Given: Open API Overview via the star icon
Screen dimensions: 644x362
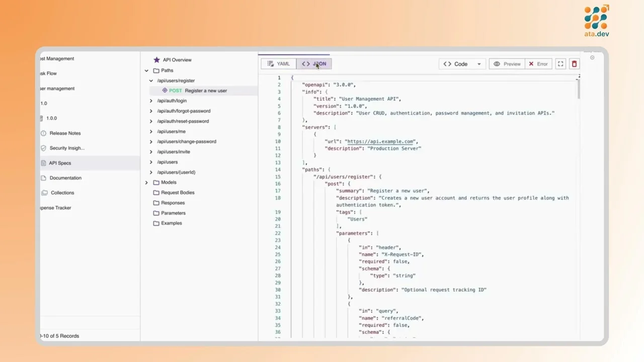Looking at the screenshot, I should click(156, 59).
